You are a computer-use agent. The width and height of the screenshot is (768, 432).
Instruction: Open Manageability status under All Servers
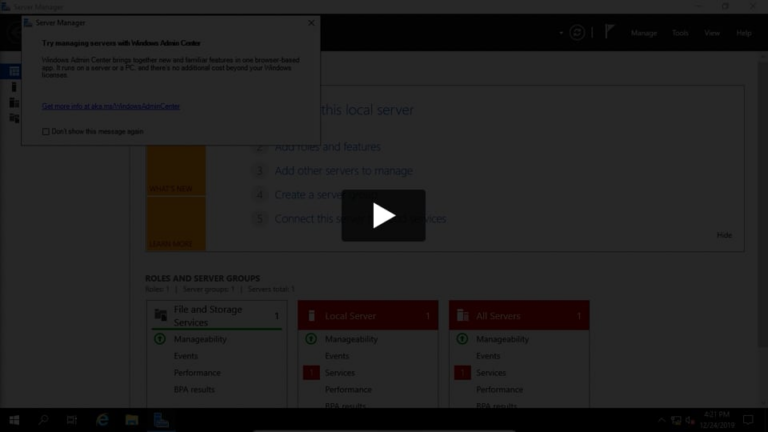tap(500, 339)
